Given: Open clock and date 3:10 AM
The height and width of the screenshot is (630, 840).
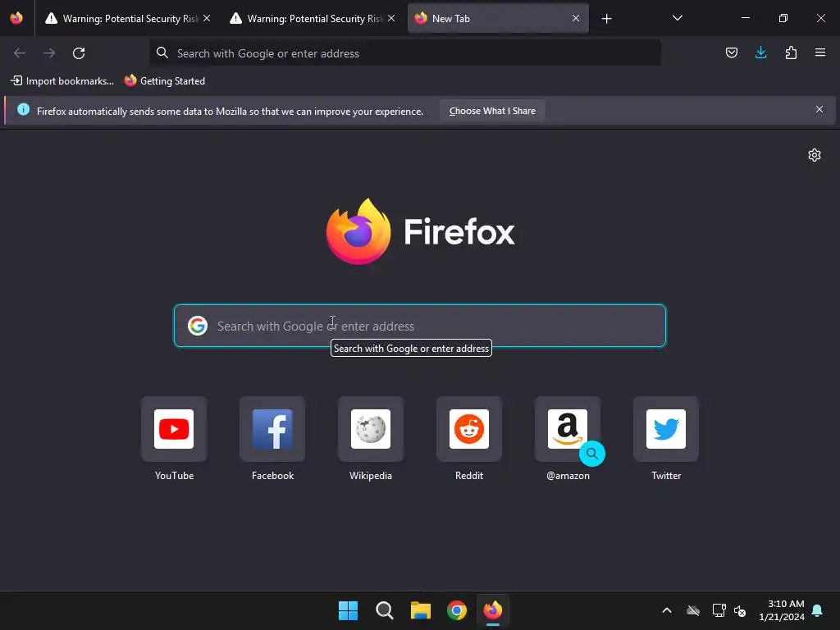Looking at the screenshot, I should click(x=782, y=610).
